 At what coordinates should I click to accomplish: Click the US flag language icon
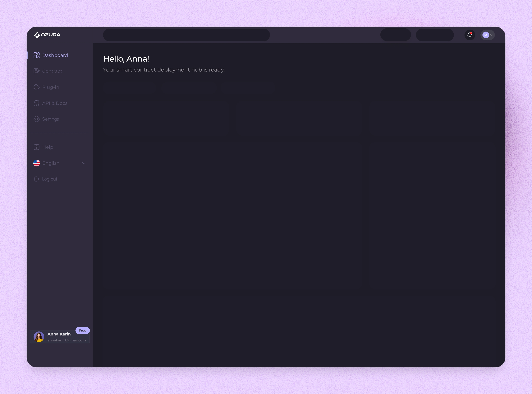[36, 163]
